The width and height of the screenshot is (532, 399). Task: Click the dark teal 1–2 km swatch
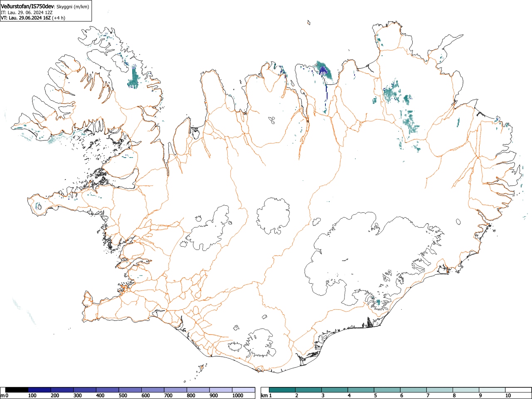pos(282,390)
